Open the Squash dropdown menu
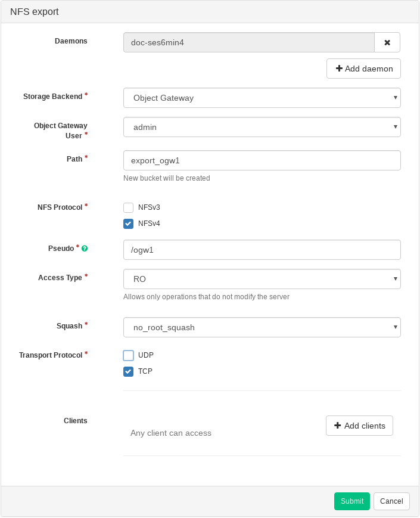The image size is (420, 518). coord(262,327)
